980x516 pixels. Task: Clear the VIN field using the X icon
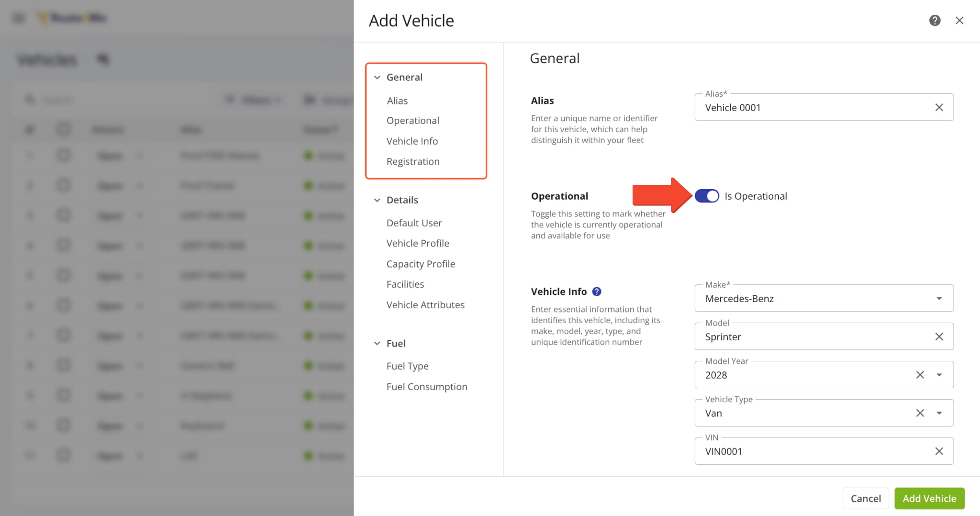point(939,450)
